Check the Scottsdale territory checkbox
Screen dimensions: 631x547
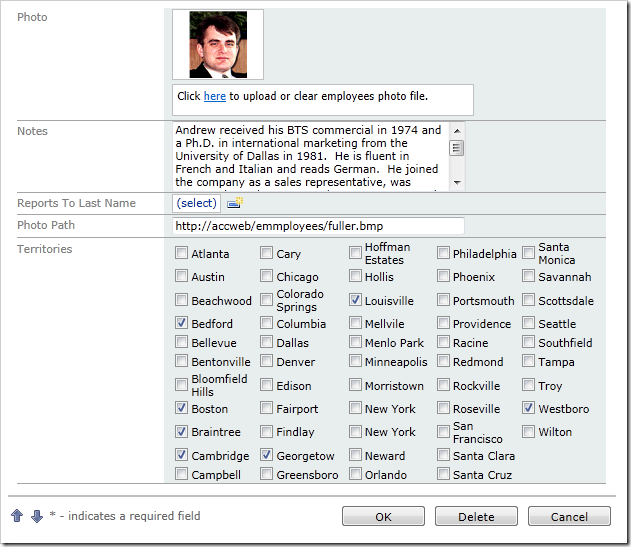point(528,299)
